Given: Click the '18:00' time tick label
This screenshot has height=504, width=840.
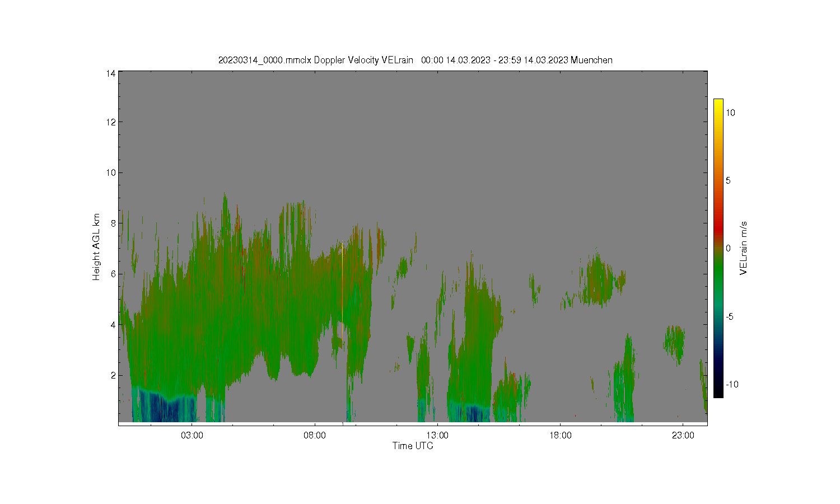Looking at the screenshot, I should coord(560,435).
